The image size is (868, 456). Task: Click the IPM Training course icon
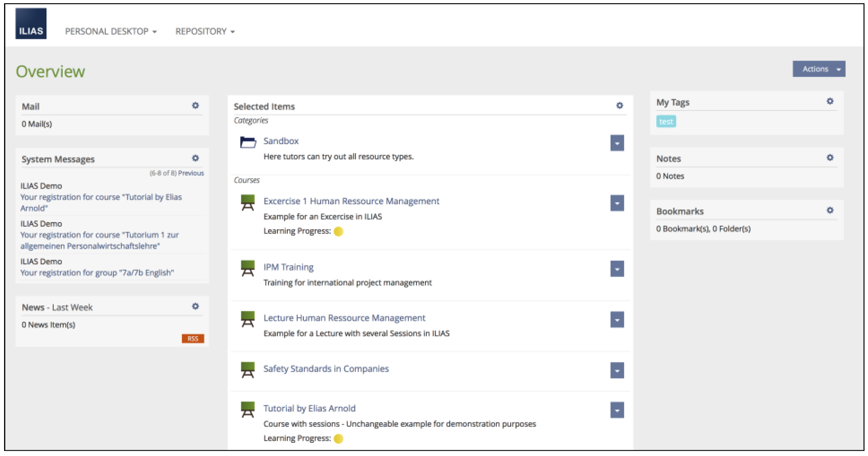point(248,268)
